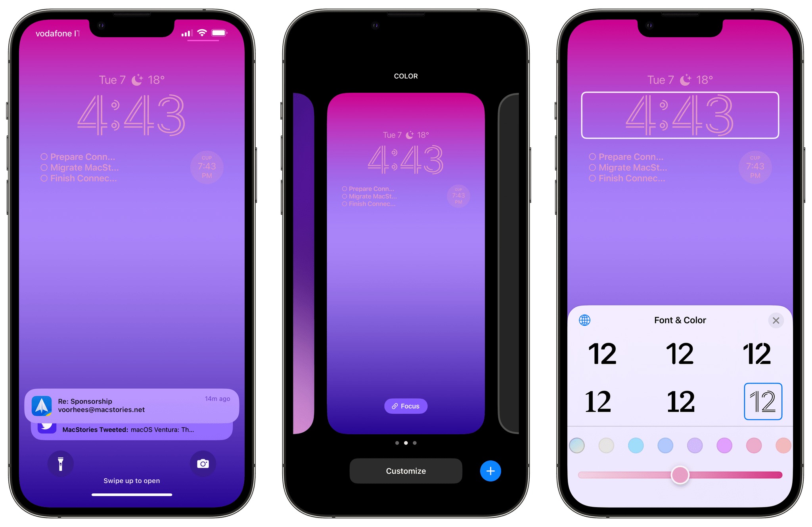Tap the add new wallpaper blue plus button
Screen dimensions: 812x527
(x=490, y=471)
